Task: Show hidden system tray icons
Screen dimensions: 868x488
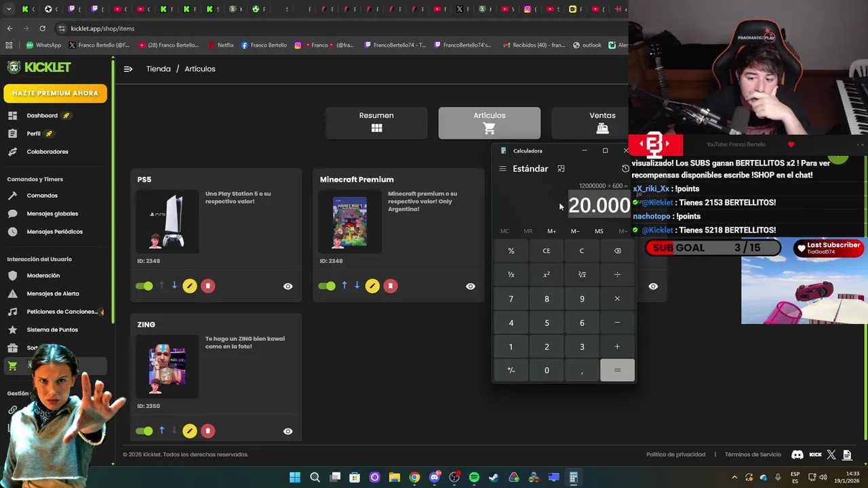Action: tap(734, 477)
